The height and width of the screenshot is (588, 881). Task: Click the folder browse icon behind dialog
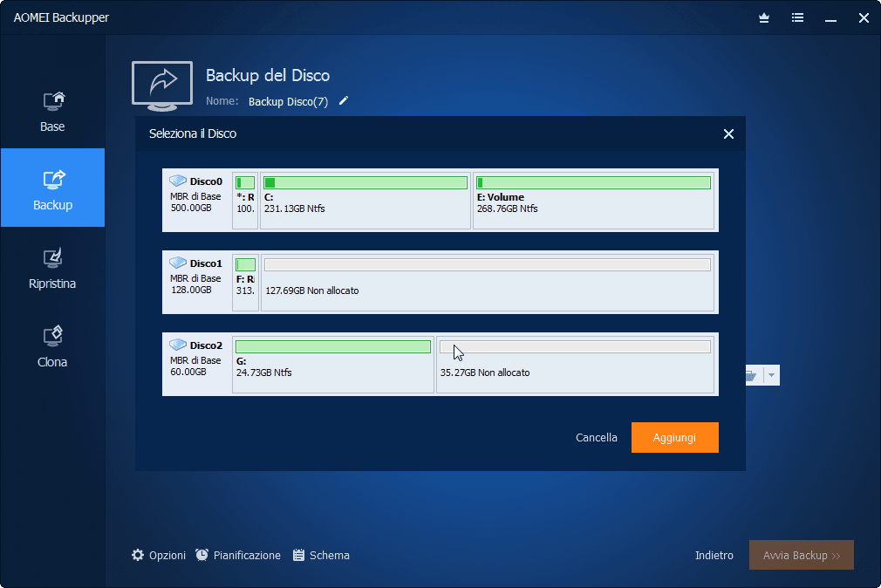click(x=752, y=375)
